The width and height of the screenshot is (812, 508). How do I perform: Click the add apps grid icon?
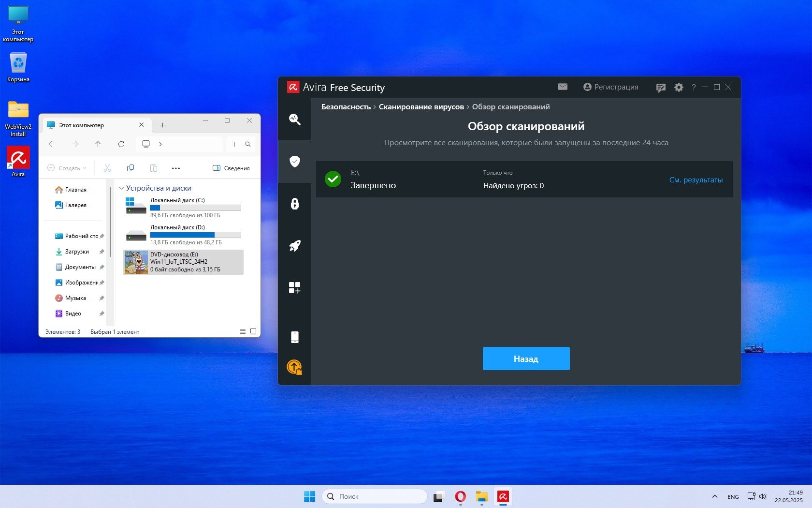(x=294, y=288)
